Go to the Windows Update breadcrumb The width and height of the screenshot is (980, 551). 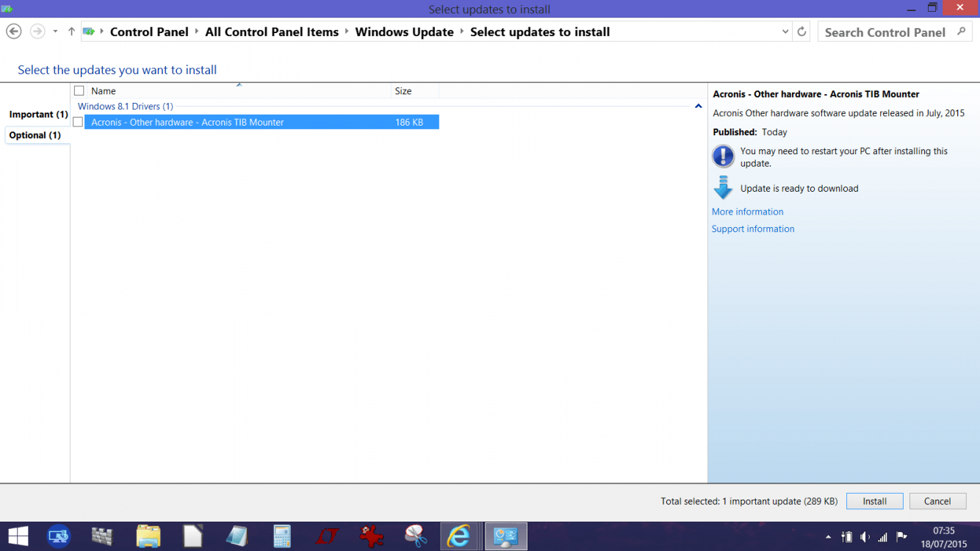pyautogui.click(x=404, y=32)
